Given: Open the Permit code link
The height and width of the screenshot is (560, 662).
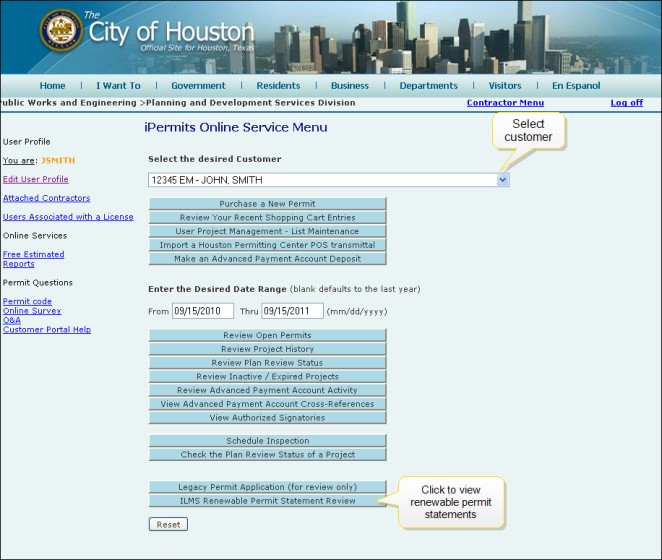Looking at the screenshot, I should [x=27, y=302].
